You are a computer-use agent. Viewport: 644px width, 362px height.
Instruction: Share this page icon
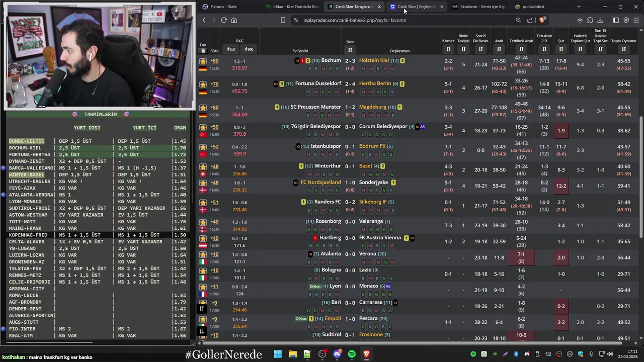click(530, 20)
